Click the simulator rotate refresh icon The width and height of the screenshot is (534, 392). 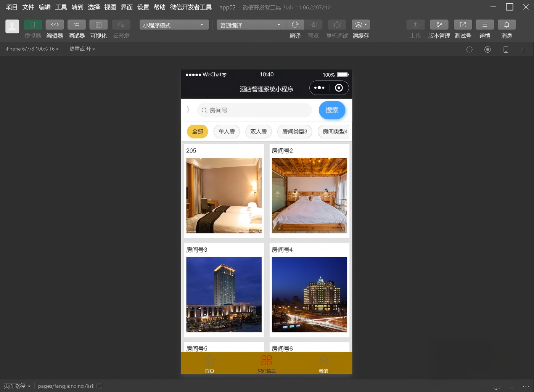470,50
